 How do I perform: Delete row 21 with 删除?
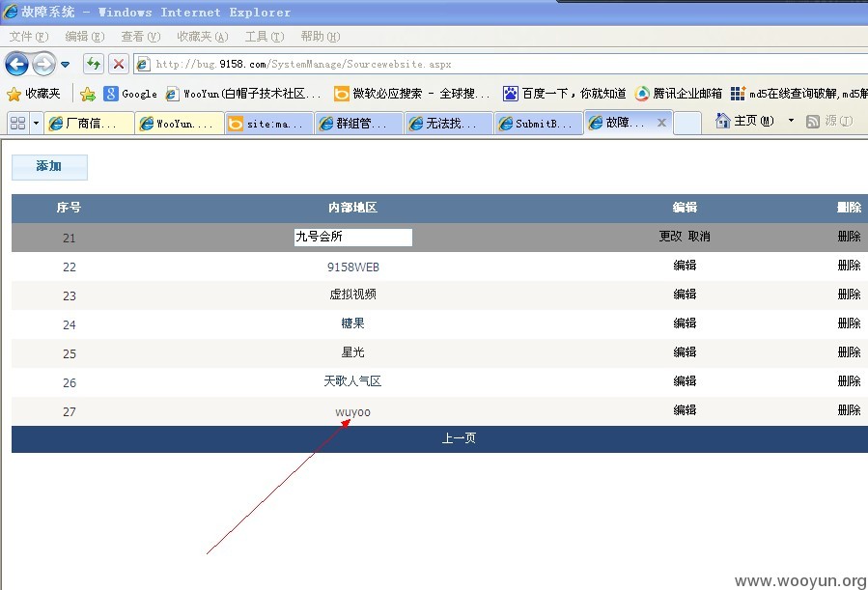[850, 237]
